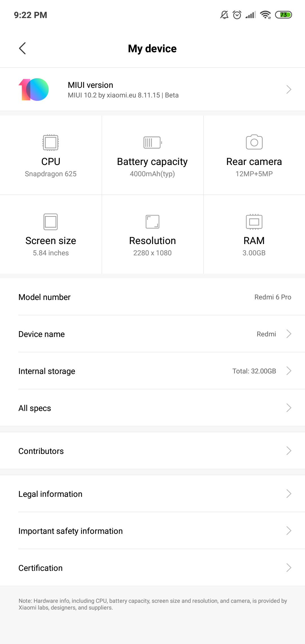Open the Contributors entry

tap(152, 451)
